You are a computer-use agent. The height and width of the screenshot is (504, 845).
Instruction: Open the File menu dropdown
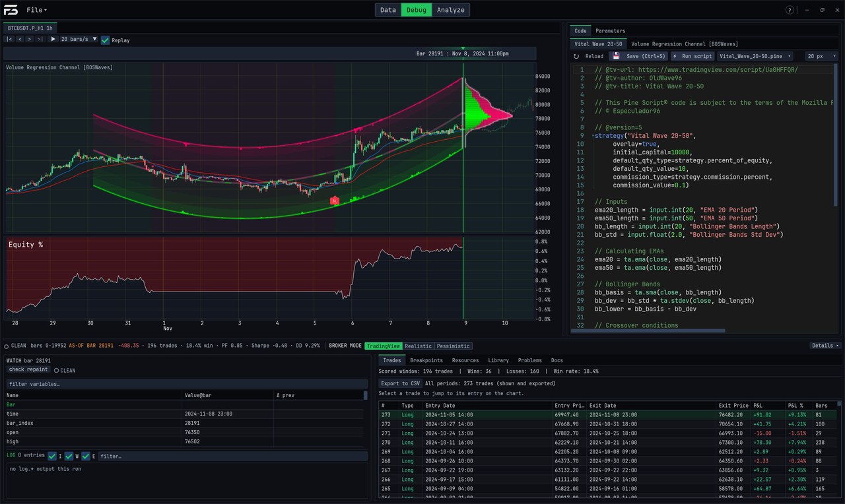37,10
